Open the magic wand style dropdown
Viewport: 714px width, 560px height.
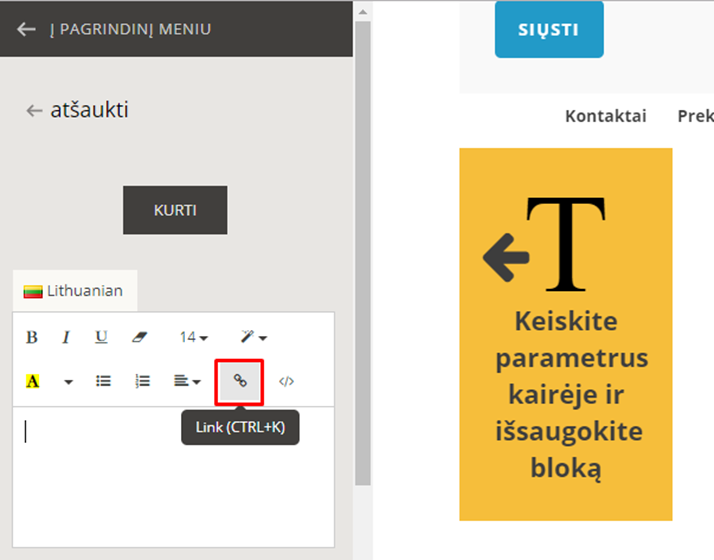[254, 337]
